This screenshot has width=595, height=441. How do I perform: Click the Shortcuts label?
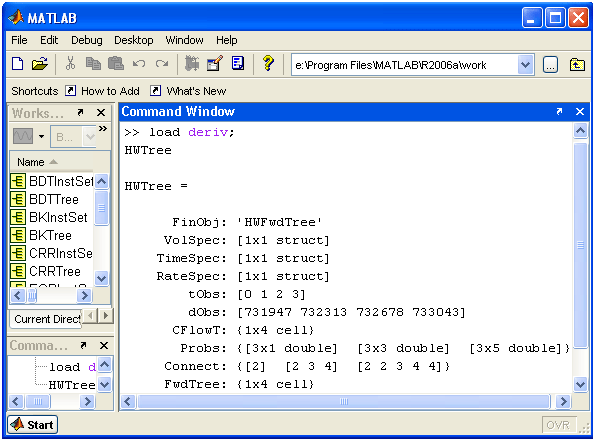[35, 91]
